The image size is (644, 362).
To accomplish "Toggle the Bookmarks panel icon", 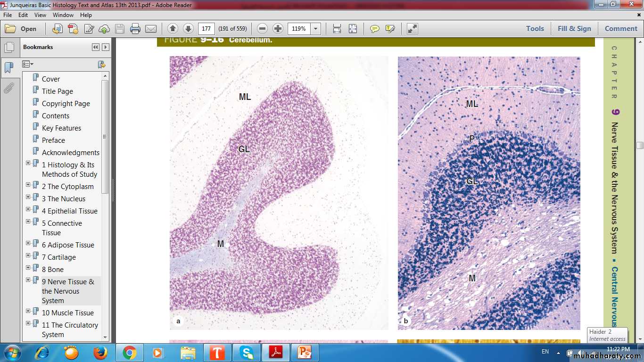I will (x=9, y=68).
